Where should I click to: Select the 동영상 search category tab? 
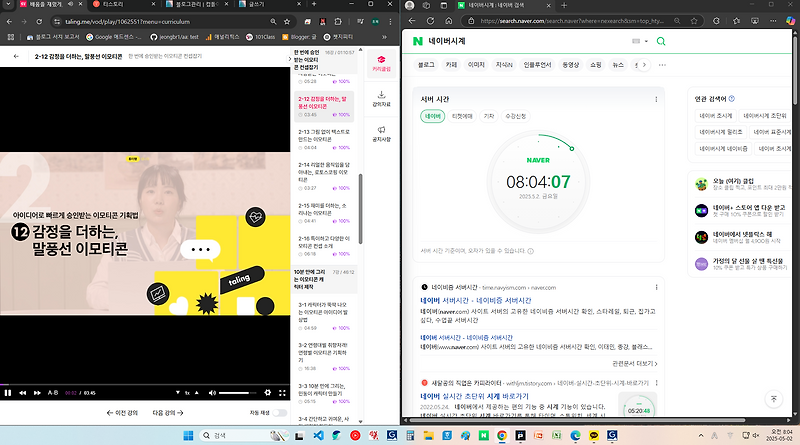tap(570, 65)
